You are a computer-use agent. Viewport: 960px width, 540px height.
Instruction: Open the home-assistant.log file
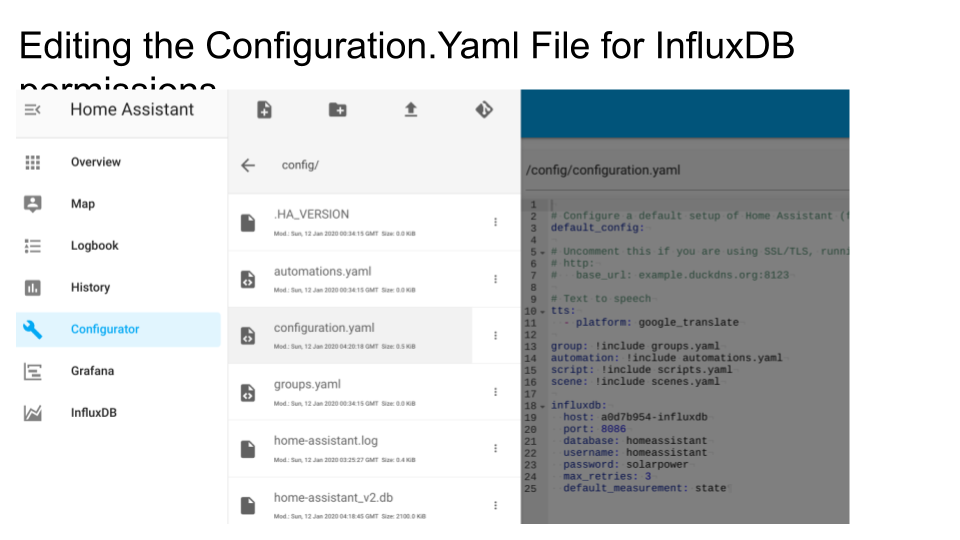[x=326, y=441]
